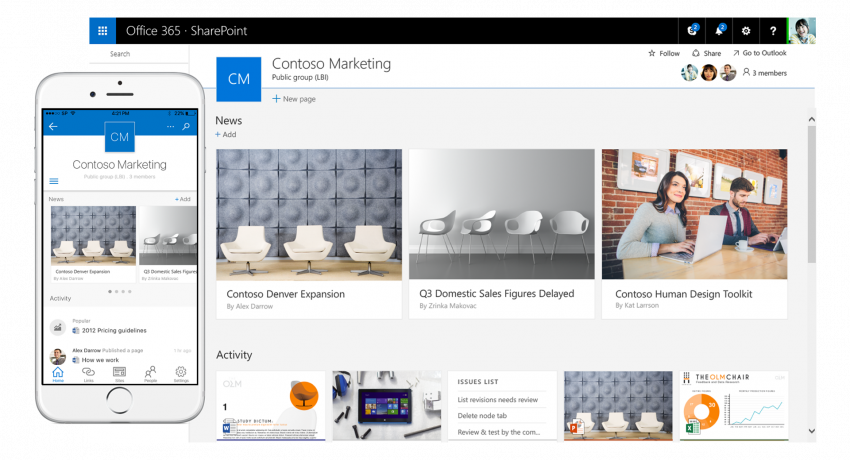Open user profile photo in header

[802, 31]
